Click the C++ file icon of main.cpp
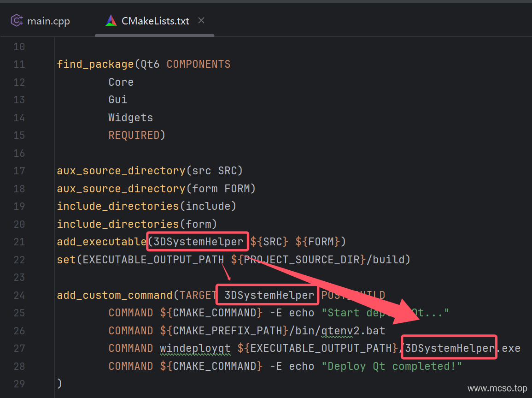 coord(17,21)
